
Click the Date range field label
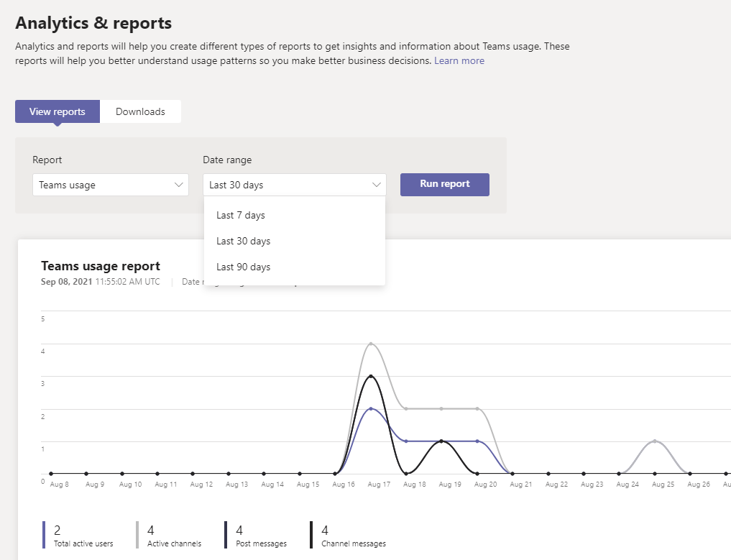227,160
